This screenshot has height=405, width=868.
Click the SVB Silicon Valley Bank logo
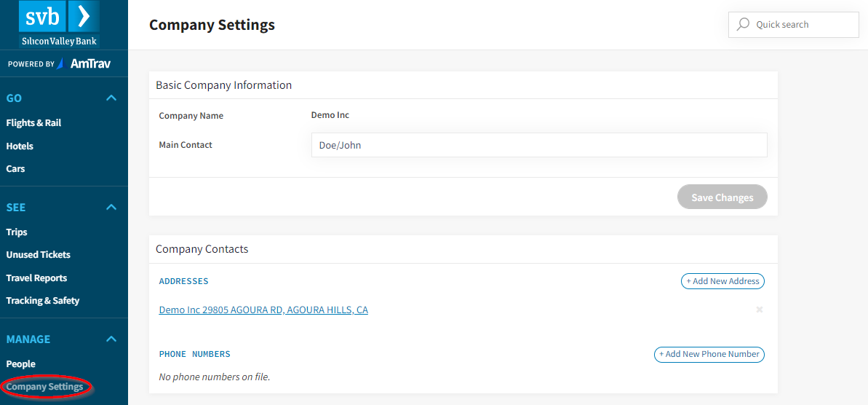(59, 24)
